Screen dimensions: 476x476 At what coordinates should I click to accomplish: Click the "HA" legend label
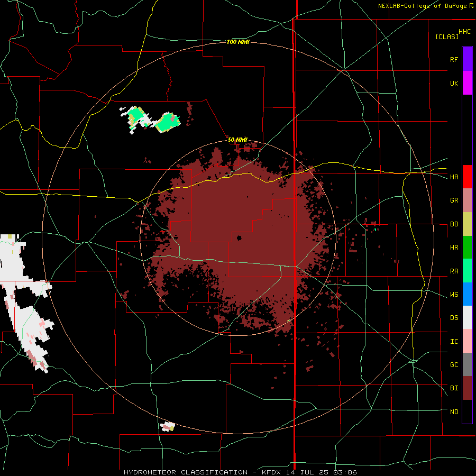pyautogui.click(x=454, y=177)
